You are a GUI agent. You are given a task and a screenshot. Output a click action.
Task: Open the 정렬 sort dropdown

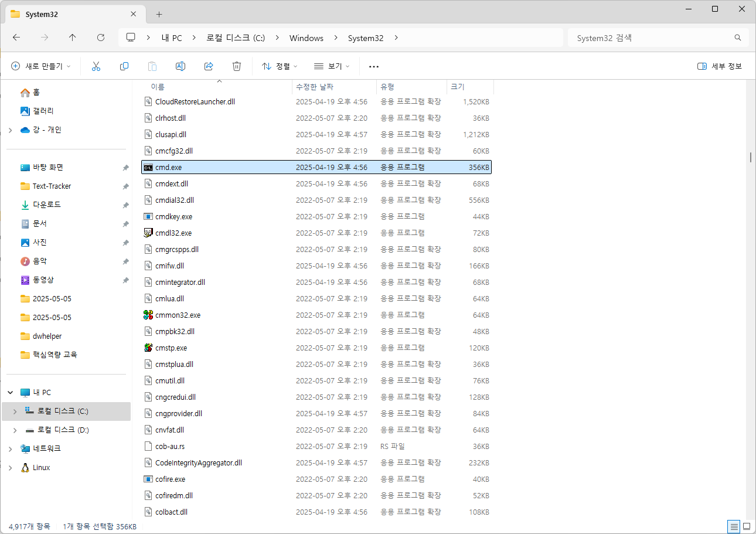[x=280, y=66]
